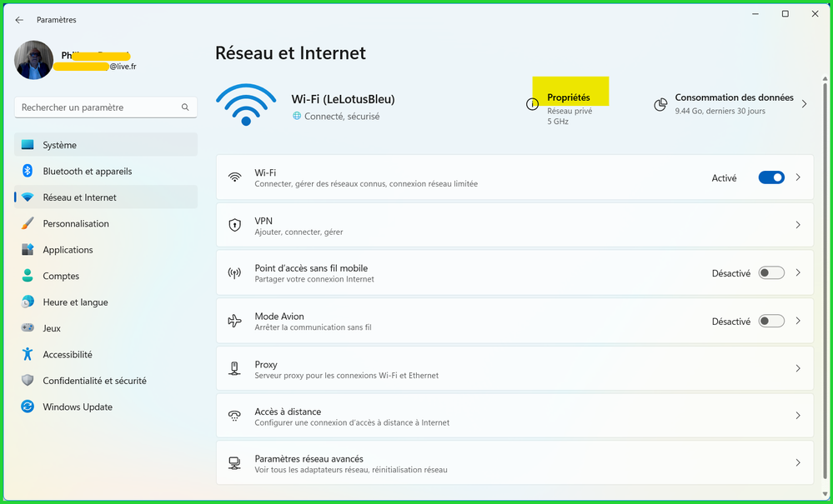The image size is (833, 504).
Task: Click the Mode Avion airplane icon
Action: (x=235, y=321)
